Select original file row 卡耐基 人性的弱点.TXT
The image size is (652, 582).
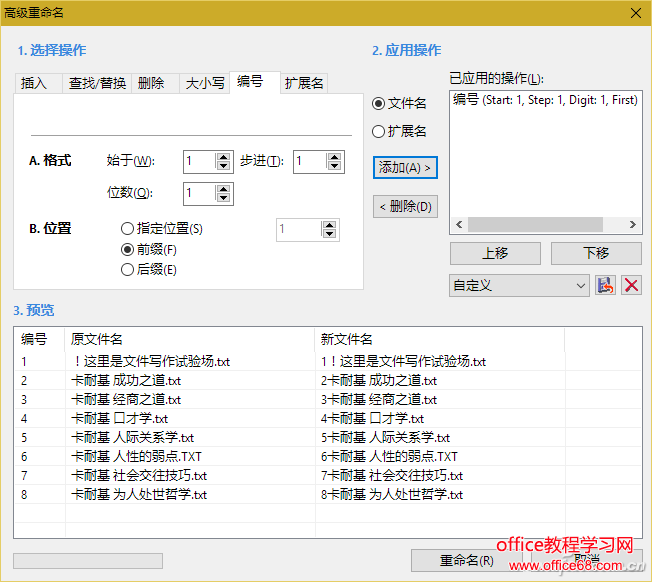point(136,457)
